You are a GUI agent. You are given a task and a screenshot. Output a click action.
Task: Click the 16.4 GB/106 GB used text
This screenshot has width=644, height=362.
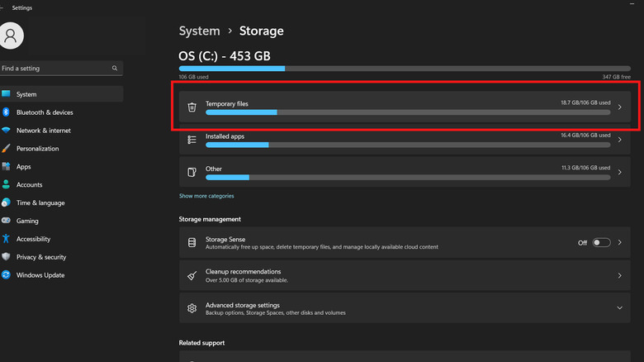click(585, 135)
